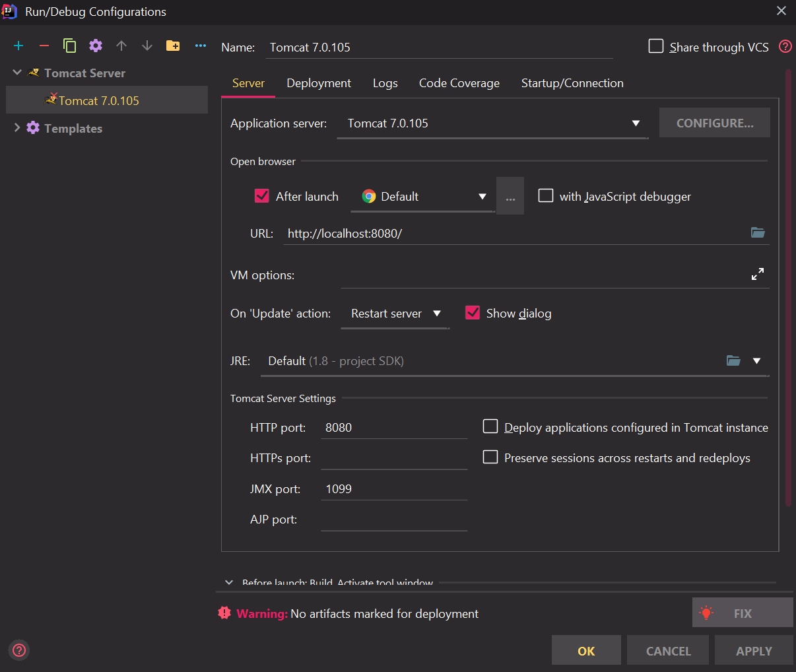796x672 pixels.
Task: Enable Deploy applications configured in Tomcat instance
Action: pos(490,426)
